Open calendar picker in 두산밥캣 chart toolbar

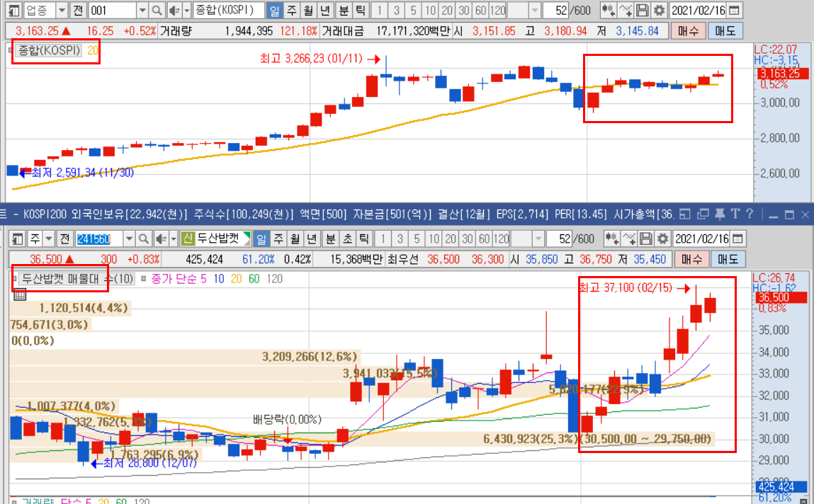point(737,239)
